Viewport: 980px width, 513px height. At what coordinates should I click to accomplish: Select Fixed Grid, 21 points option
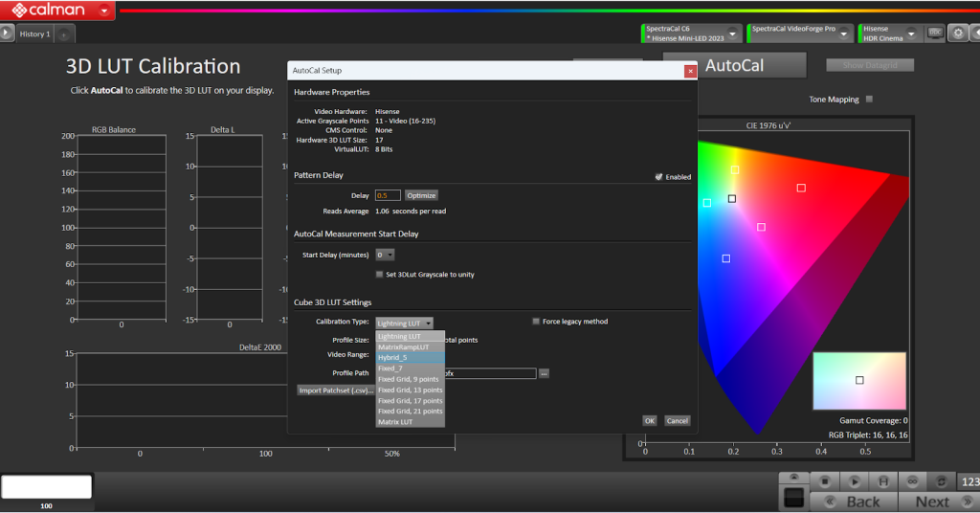pyautogui.click(x=410, y=412)
